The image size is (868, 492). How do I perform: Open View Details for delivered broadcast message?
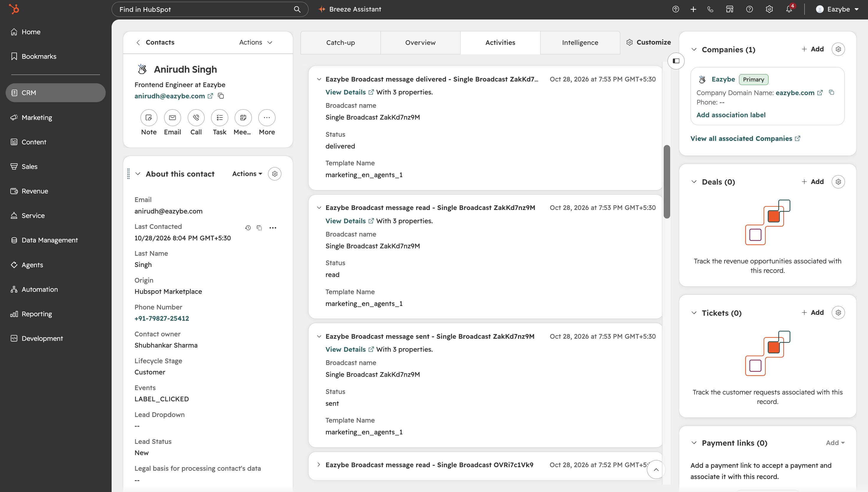point(349,92)
